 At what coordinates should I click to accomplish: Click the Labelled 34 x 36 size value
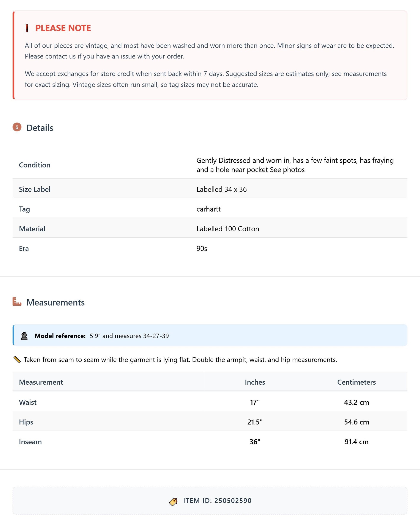[222, 189]
